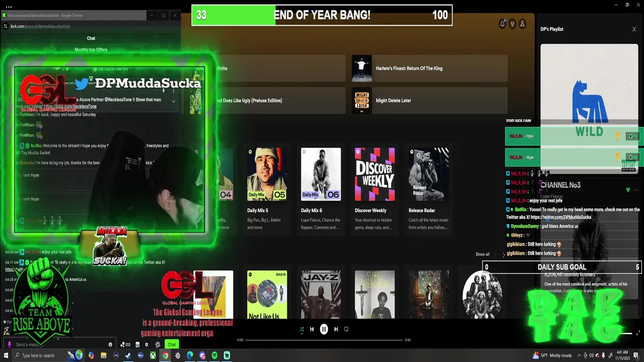
Task: Click the kick.com/RecklessTone link in chat
Action: (70, 107)
